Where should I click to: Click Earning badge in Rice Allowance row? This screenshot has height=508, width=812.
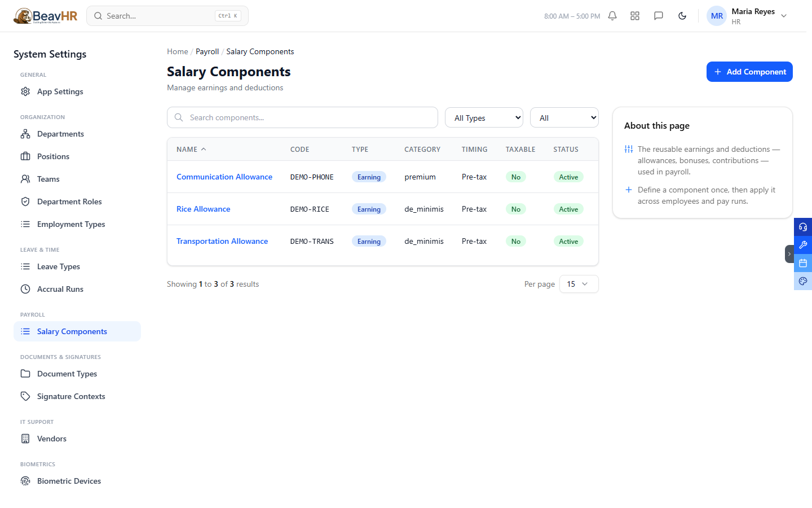pos(369,209)
